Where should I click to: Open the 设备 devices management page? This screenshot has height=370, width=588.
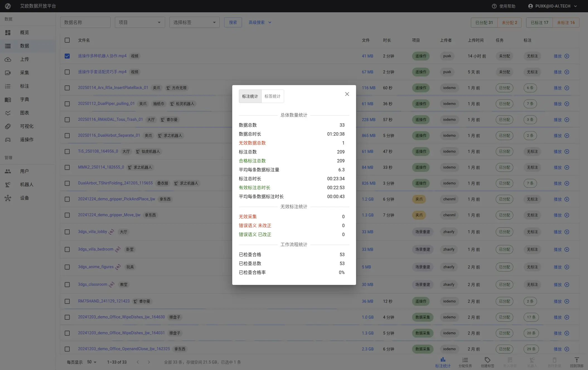25,198
